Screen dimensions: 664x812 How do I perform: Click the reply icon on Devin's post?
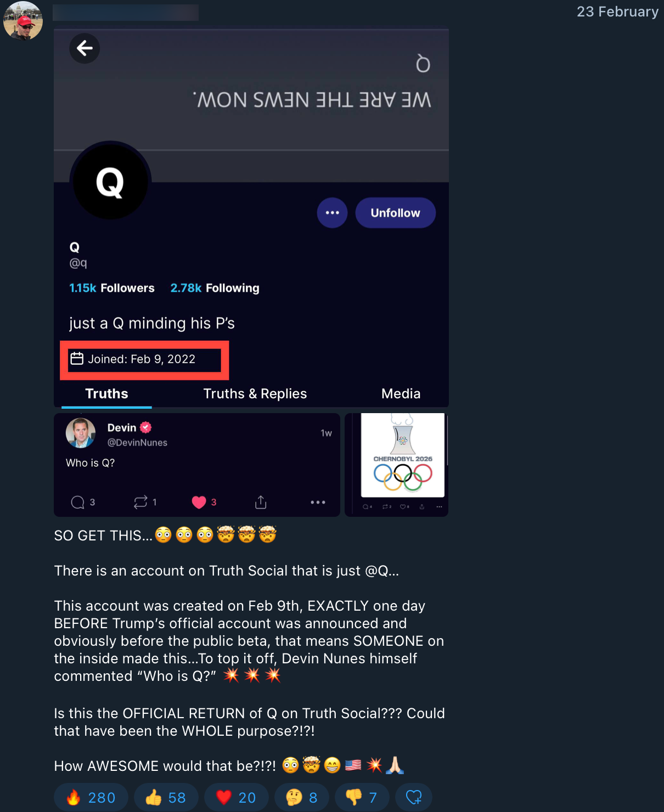pyautogui.click(x=78, y=502)
